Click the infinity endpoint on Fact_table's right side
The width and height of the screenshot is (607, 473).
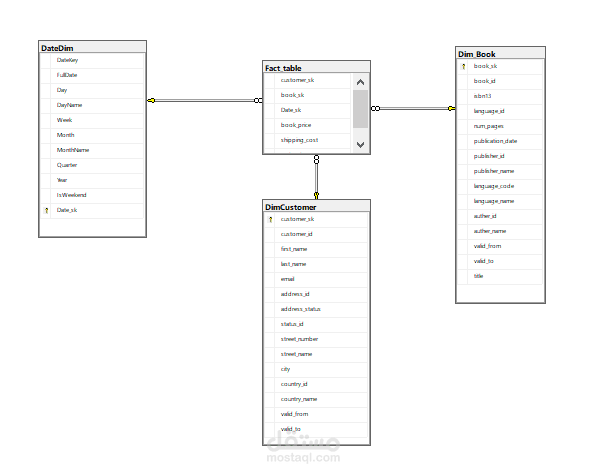375,108
